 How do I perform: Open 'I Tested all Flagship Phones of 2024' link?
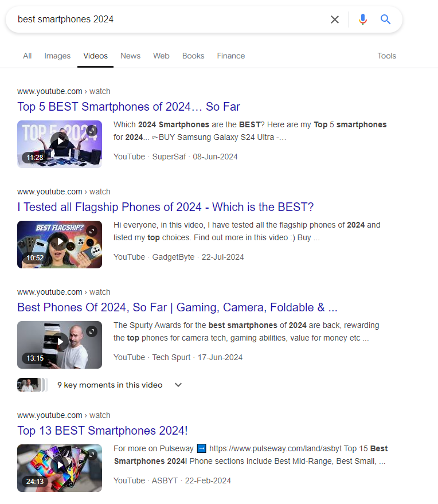[165, 207]
